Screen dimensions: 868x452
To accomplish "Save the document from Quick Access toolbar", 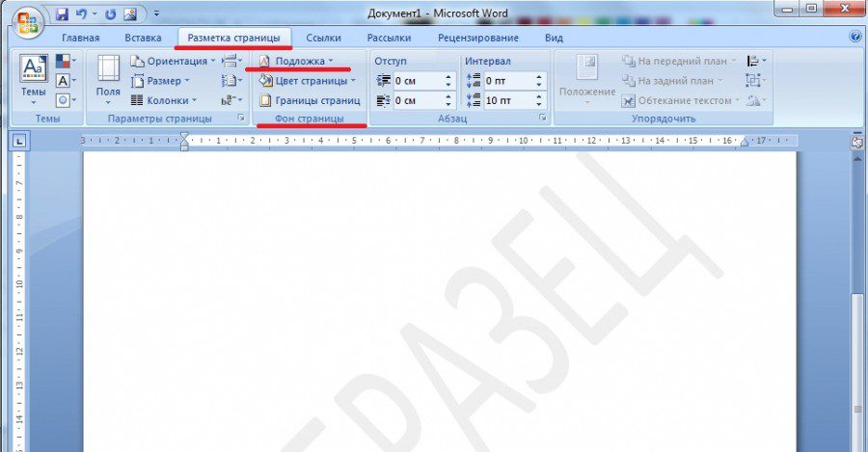I will 62,13.
